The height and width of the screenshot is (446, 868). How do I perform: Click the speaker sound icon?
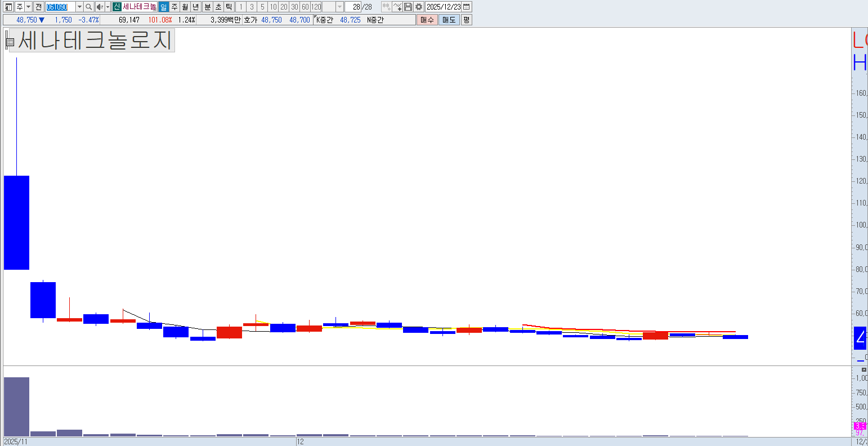[x=100, y=7]
